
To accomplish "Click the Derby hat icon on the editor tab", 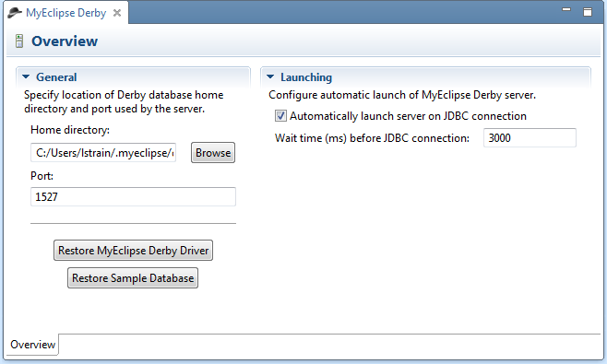I will (x=15, y=13).
